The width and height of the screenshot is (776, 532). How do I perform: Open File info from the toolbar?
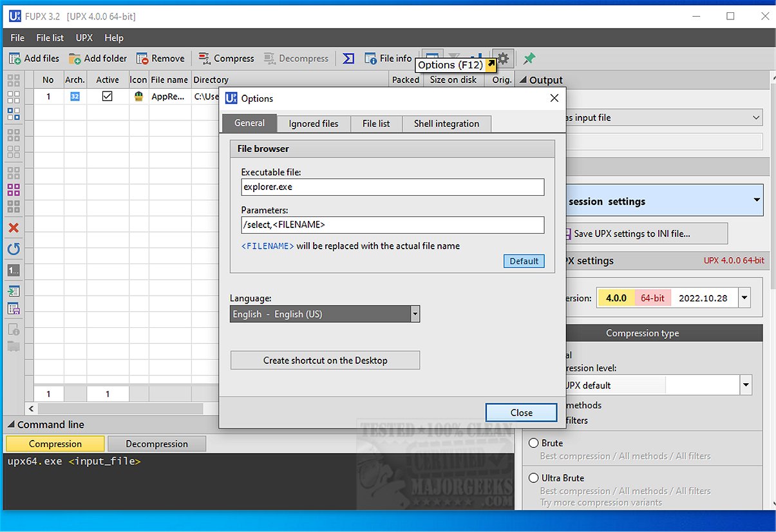click(388, 59)
